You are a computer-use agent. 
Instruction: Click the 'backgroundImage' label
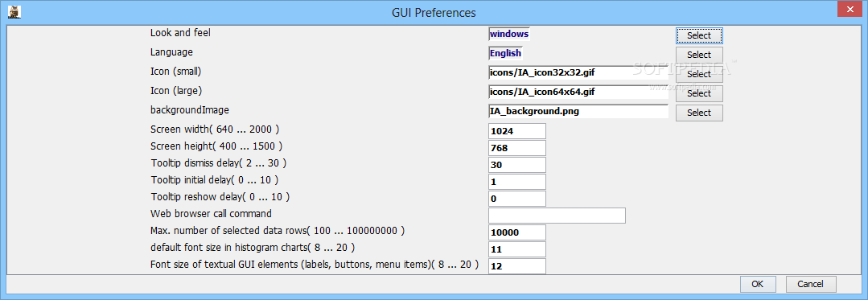point(189,110)
